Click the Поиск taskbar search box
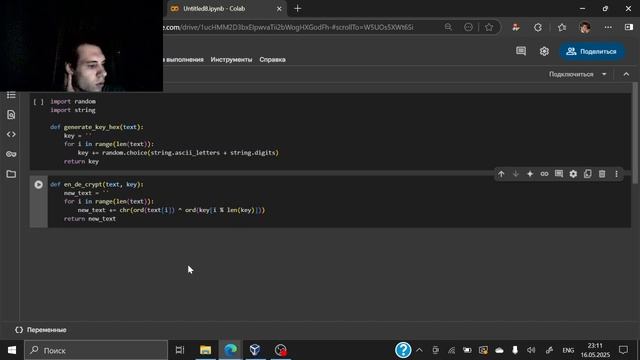 pyautogui.click(x=96, y=350)
